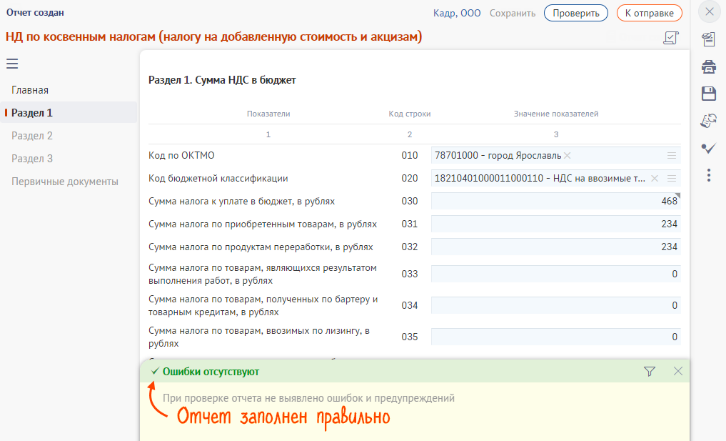Close the errors check panel

point(678,371)
